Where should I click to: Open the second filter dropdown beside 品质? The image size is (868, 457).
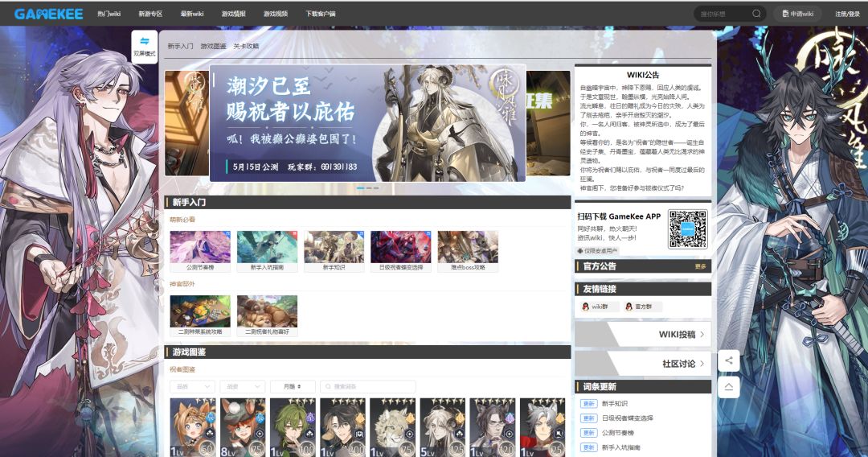click(243, 386)
